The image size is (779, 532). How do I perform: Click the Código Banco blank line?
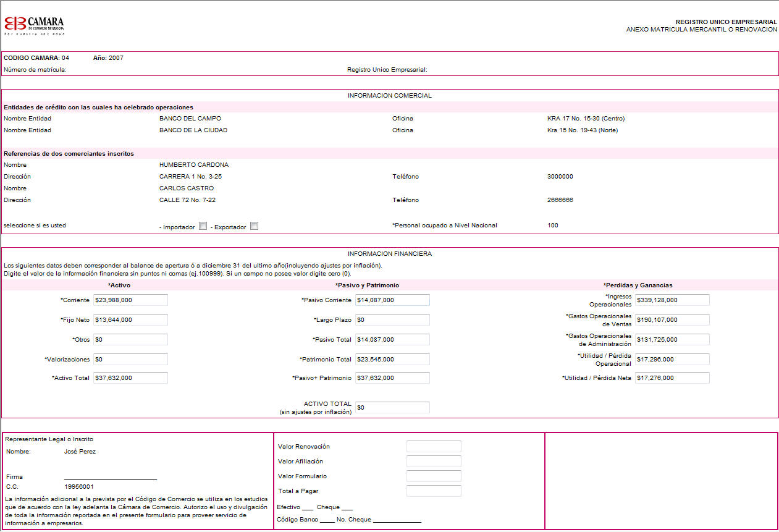327,521
